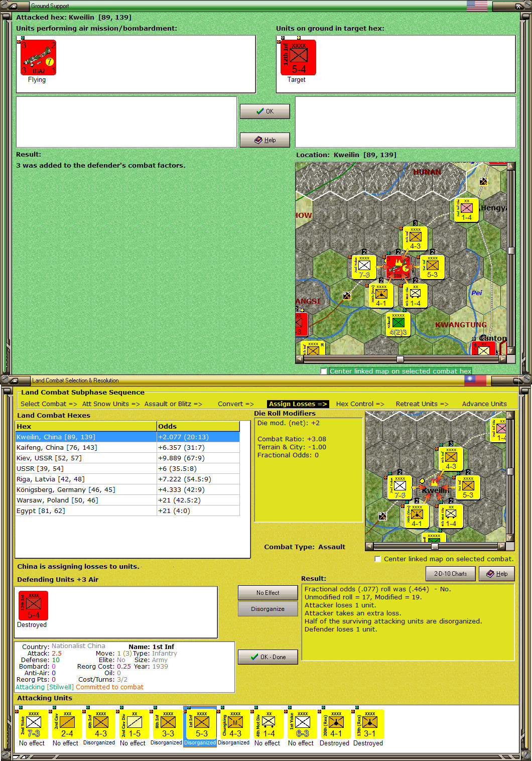Viewport: 532px width, 761px height.
Task: Go to Assault or Blitz subphase
Action: click(x=173, y=404)
